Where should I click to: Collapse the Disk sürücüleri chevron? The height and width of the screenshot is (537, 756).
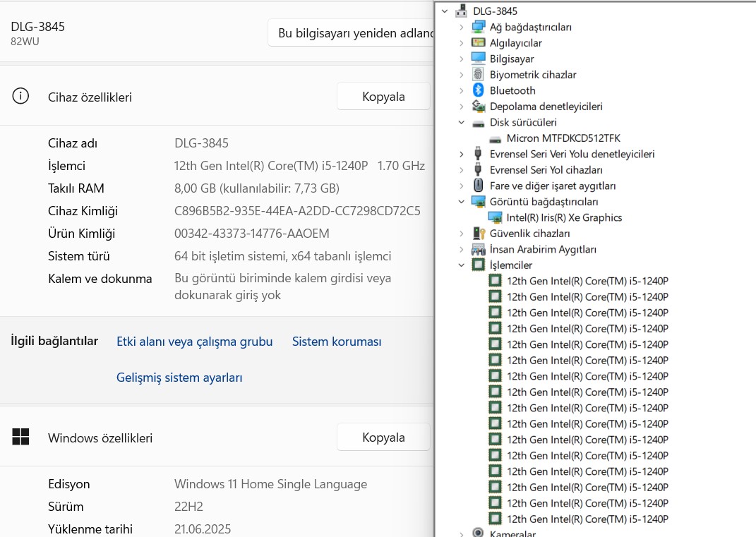tap(462, 123)
